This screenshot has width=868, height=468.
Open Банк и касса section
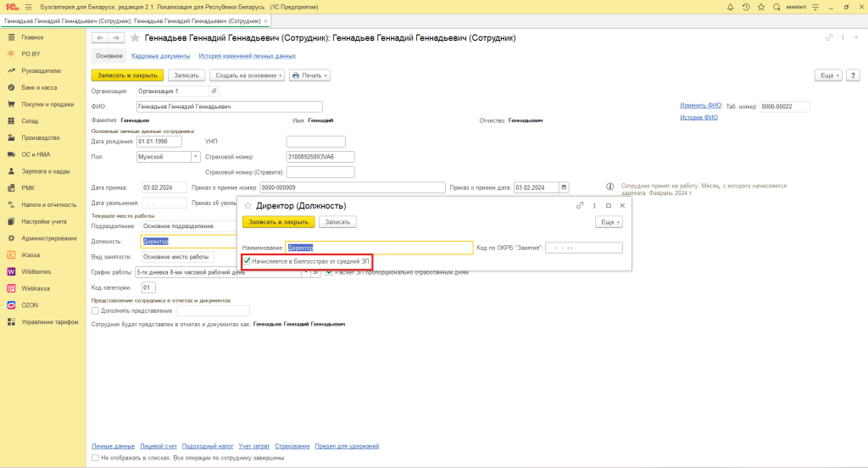click(x=39, y=87)
